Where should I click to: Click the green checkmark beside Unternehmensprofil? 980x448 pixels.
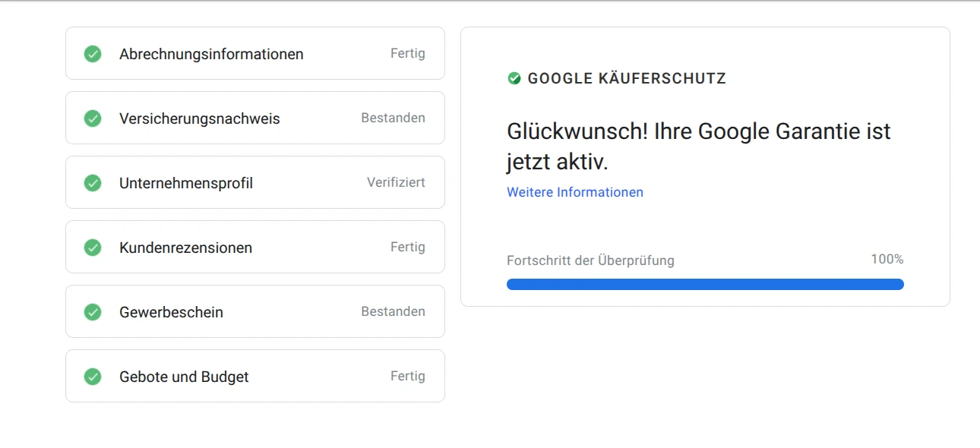click(x=93, y=183)
